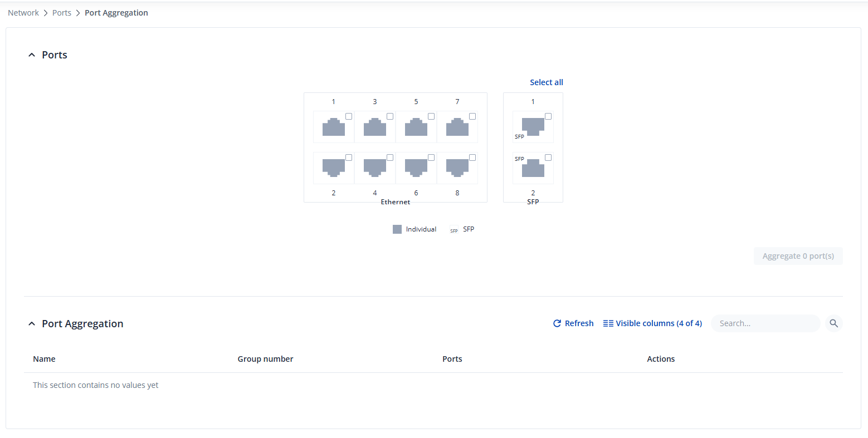Check the box on Ethernet port 8
Viewport: 868px width, 438px height.
pyautogui.click(x=472, y=158)
